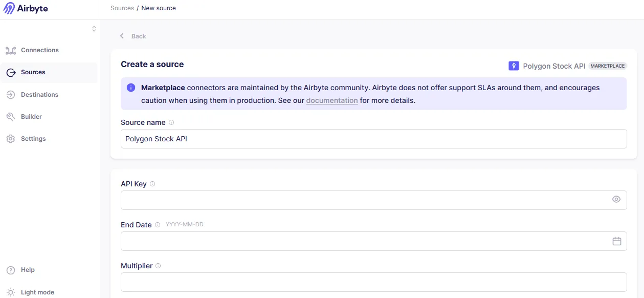The height and width of the screenshot is (298, 644).
Task: Click the Back chevron arrow
Action: [122, 36]
